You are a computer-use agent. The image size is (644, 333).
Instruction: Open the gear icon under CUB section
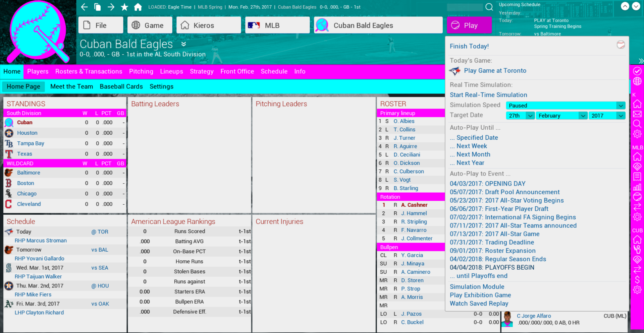coord(637,290)
